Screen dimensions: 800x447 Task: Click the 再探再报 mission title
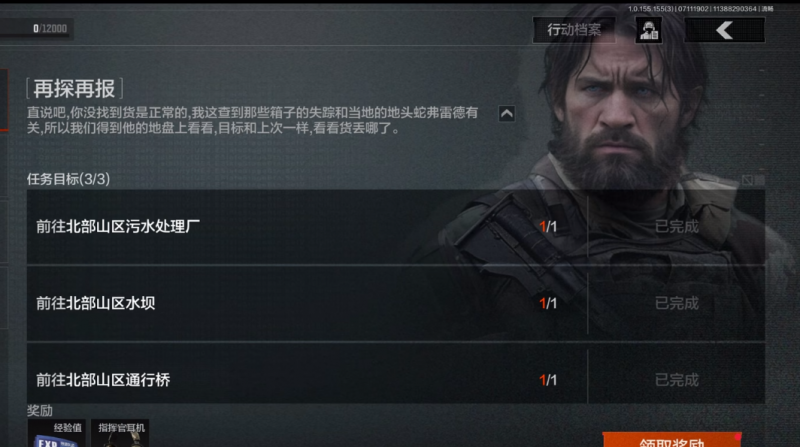click(x=74, y=89)
